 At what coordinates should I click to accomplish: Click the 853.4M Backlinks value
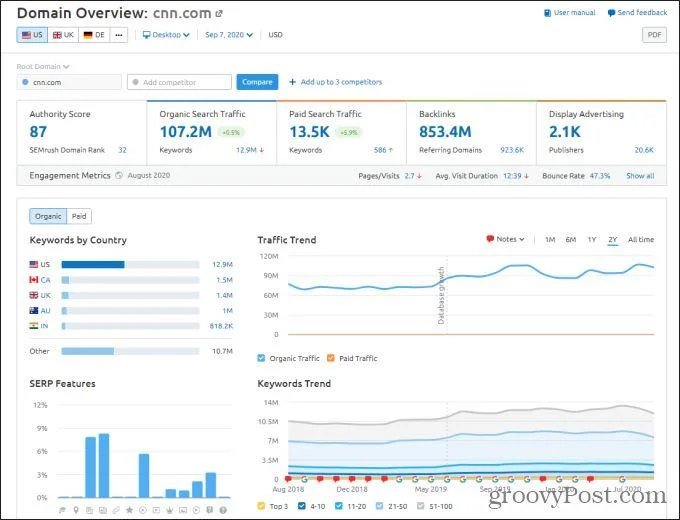point(445,132)
